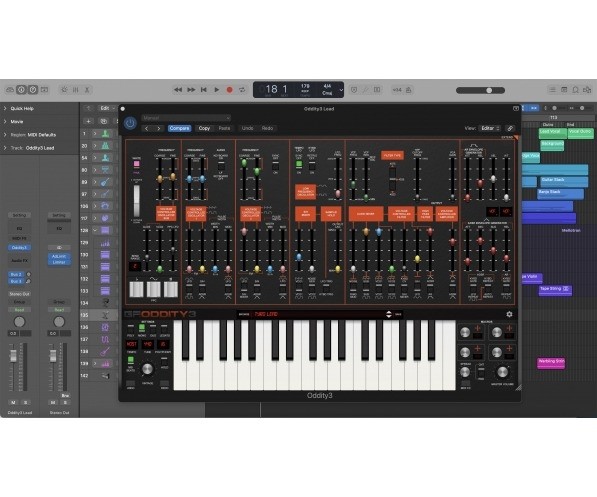
Task: Toggle the Quick Help button in the control bar
Action: pyautogui.click(x=33, y=90)
